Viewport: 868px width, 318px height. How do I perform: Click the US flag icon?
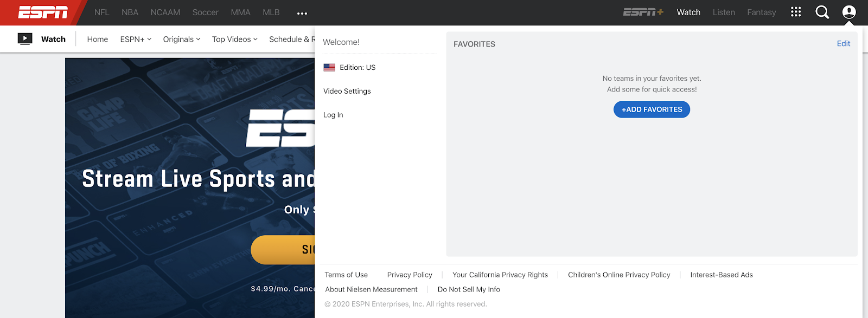(329, 68)
